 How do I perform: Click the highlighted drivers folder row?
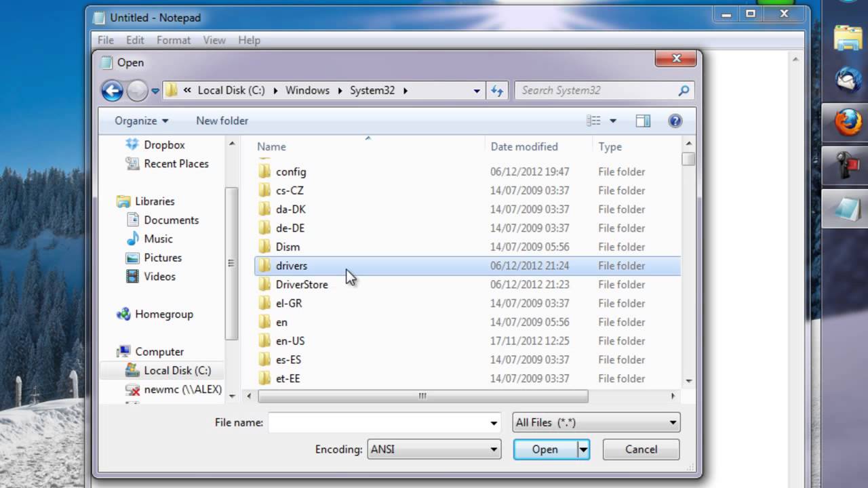467,266
